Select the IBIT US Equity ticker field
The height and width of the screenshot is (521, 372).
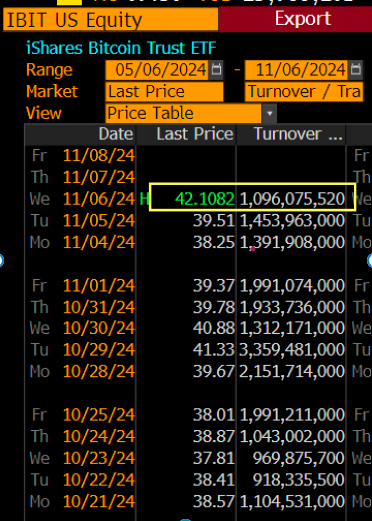[x=111, y=20]
